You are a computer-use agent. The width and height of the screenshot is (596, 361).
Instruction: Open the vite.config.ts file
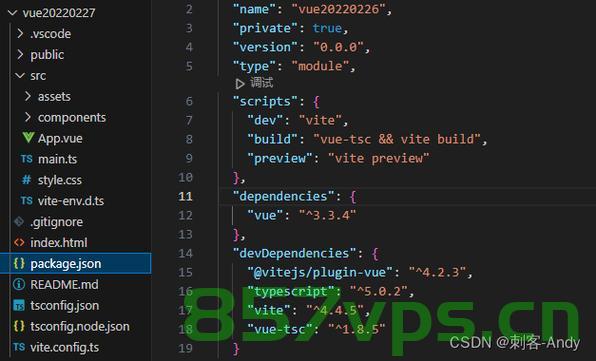(x=65, y=347)
